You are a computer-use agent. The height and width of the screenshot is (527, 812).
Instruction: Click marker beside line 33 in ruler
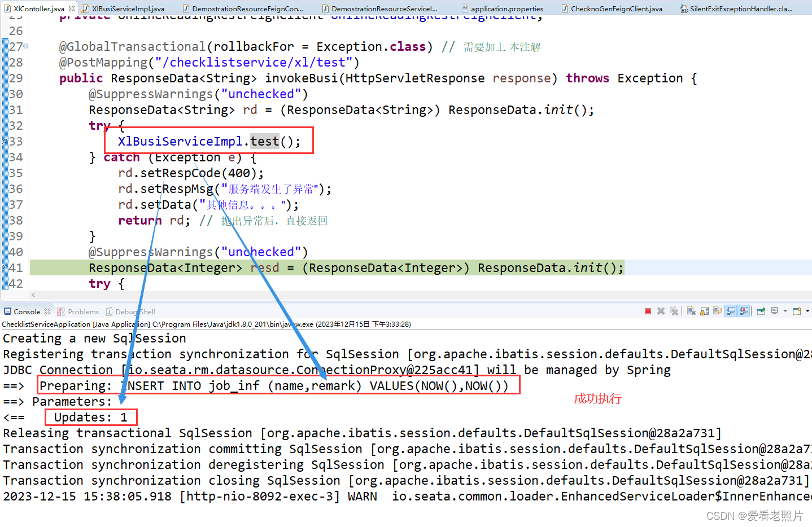pos(5,141)
